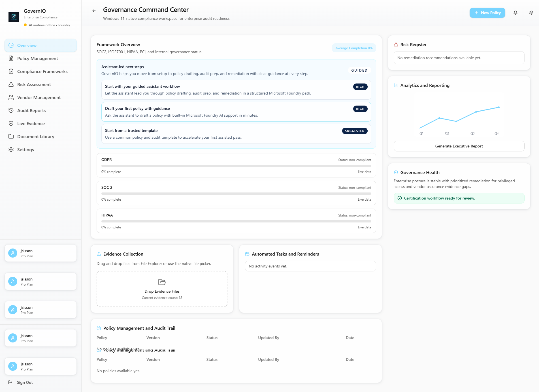Open Settings from the sidebar

click(x=41, y=149)
